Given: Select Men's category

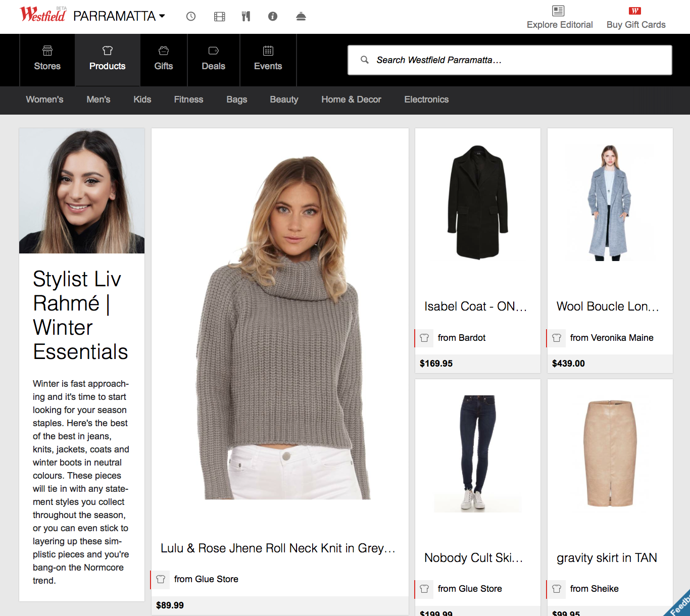Looking at the screenshot, I should [98, 99].
